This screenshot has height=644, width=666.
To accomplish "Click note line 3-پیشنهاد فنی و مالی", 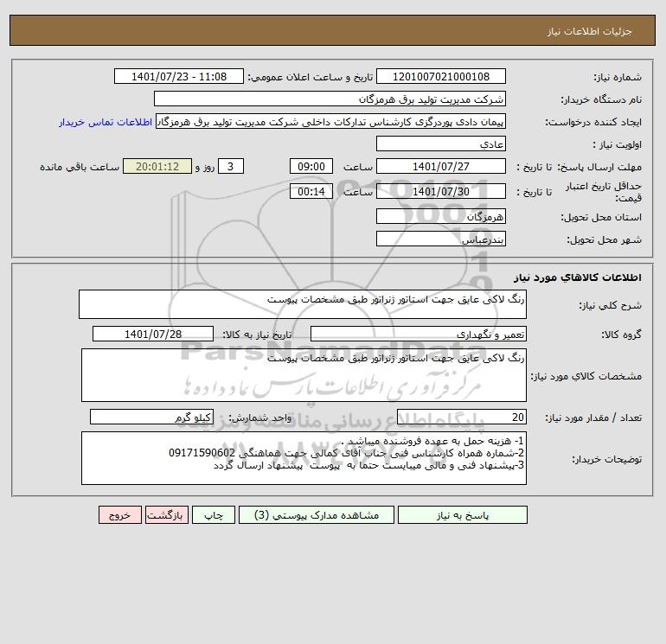I will point(368,466).
